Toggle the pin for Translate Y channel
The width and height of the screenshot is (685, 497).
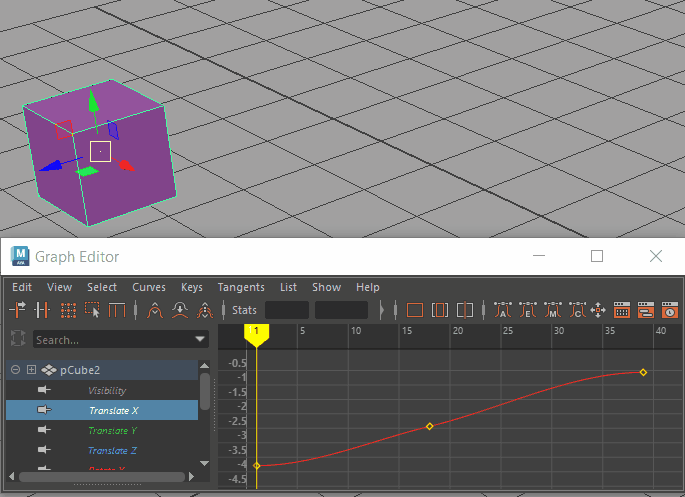(44, 430)
